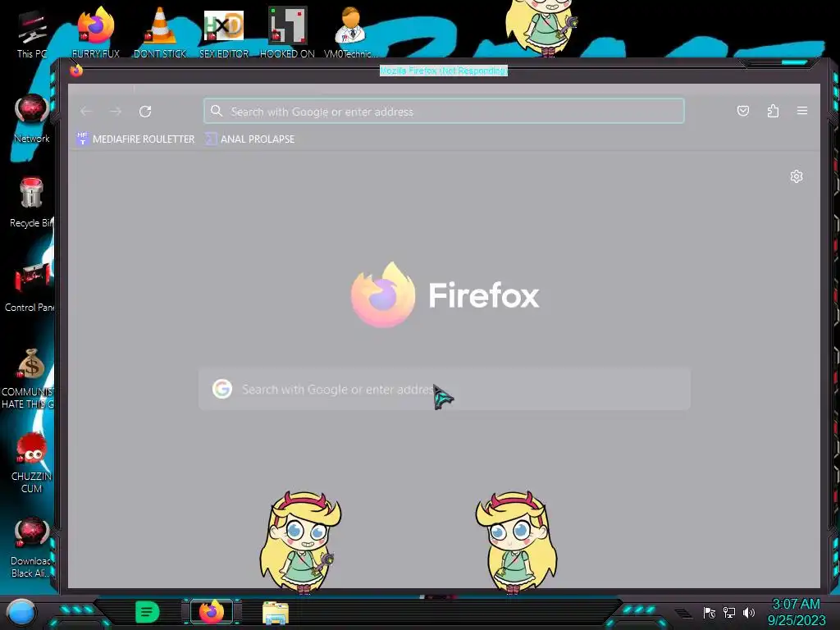840x630 pixels.
Task: Open the VLC cone desktop shortcut
Action: coord(160,32)
